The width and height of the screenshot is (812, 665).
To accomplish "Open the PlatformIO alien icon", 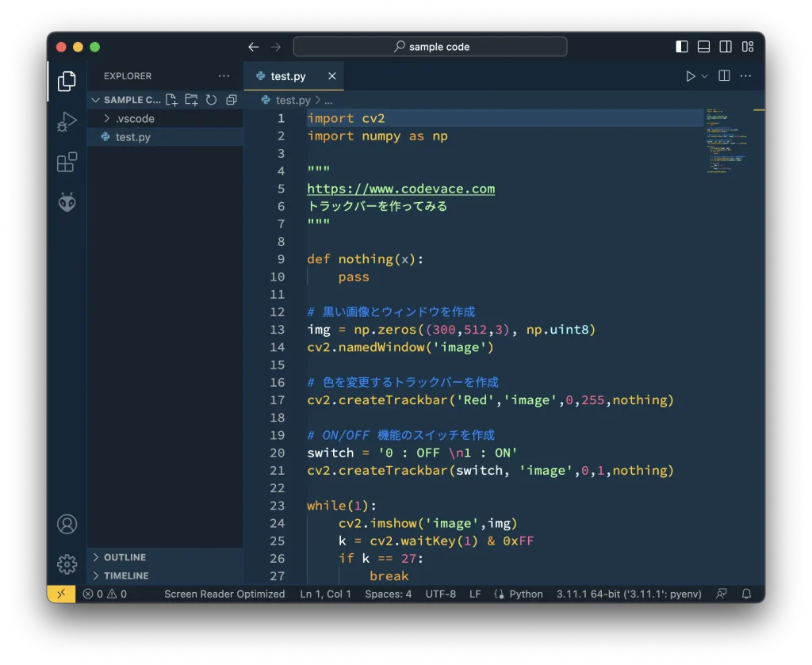I will pyautogui.click(x=67, y=203).
